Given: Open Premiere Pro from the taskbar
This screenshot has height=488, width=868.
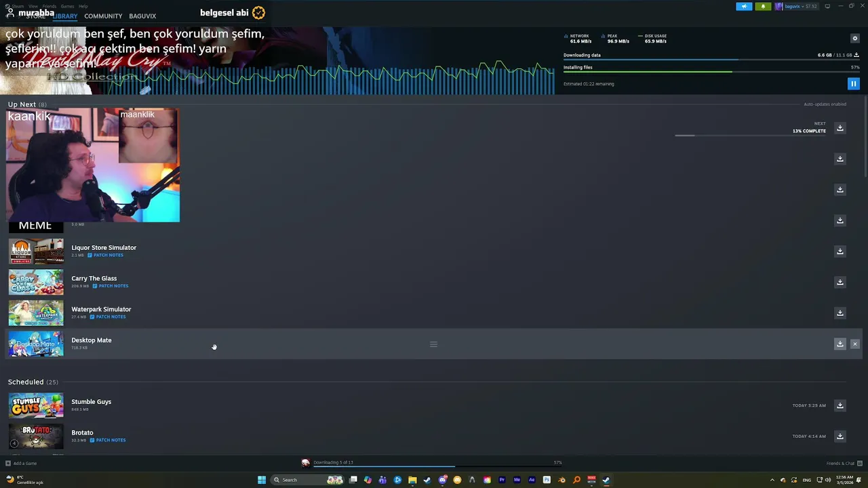Looking at the screenshot, I should pyautogui.click(x=502, y=480).
